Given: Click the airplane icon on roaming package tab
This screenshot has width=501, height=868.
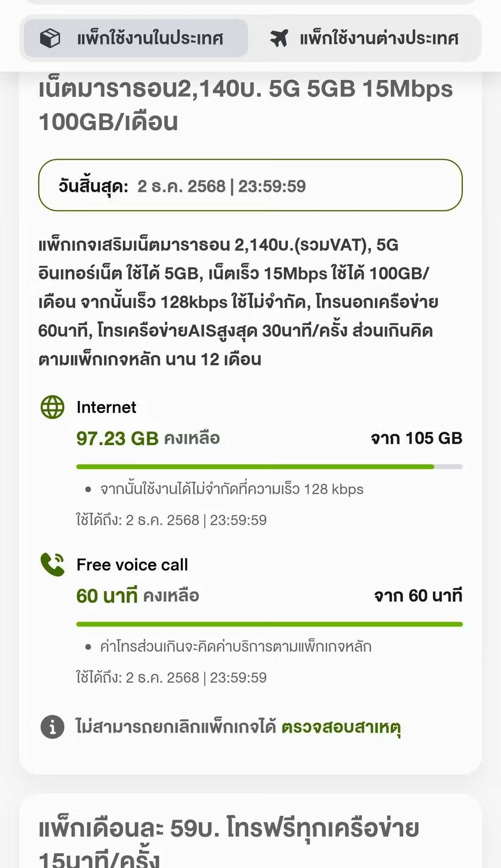Looking at the screenshot, I should point(279,39).
